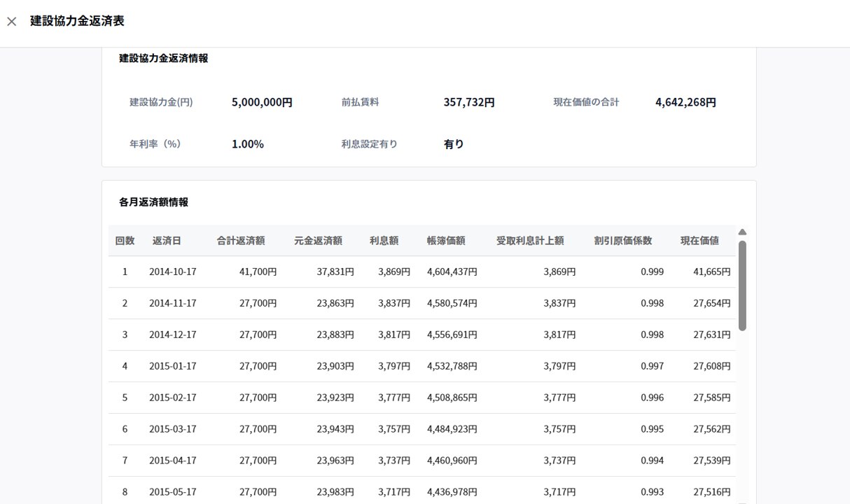The image size is (850, 504).
Task: Click the 帳簿価額 column header
Action: (446, 241)
